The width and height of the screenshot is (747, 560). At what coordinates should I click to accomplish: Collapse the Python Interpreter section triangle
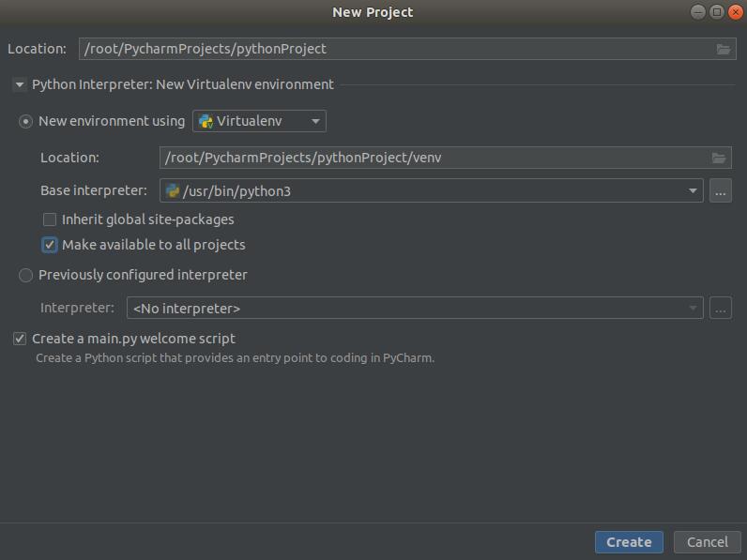pos(20,84)
